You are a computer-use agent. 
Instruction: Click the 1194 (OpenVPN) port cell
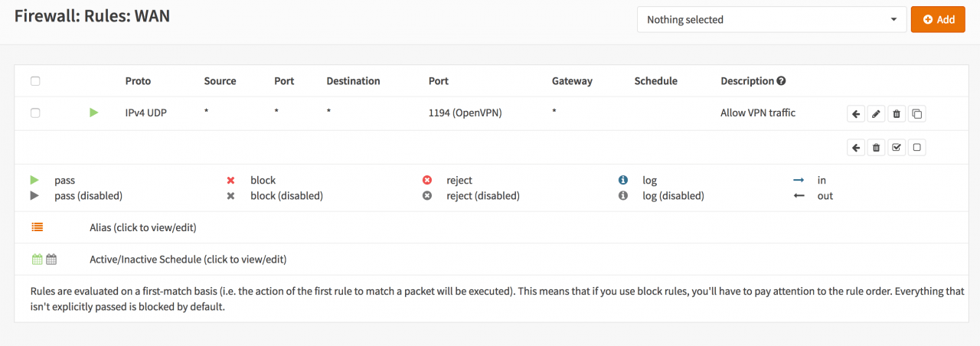[465, 113]
